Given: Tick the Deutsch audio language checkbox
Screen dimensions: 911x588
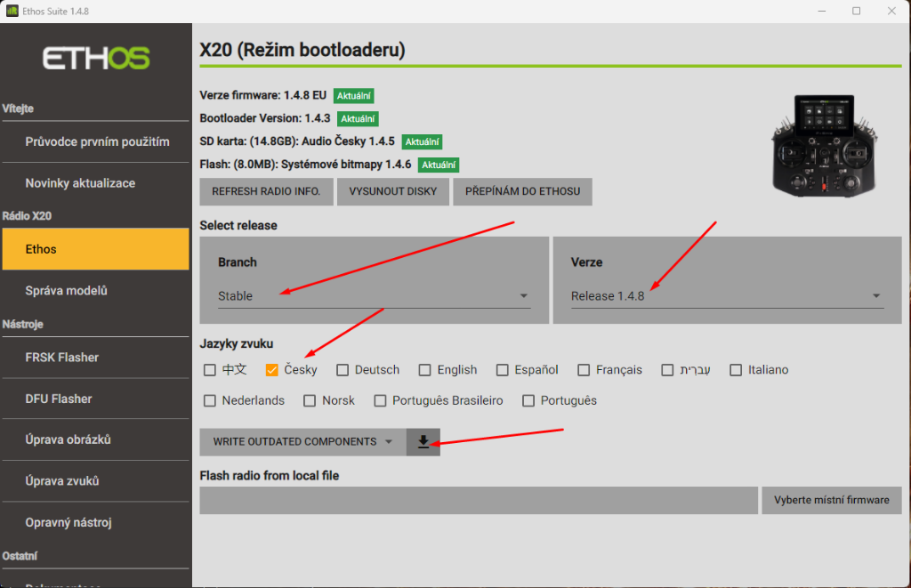Looking at the screenshot, I should (x=343, y=370).
